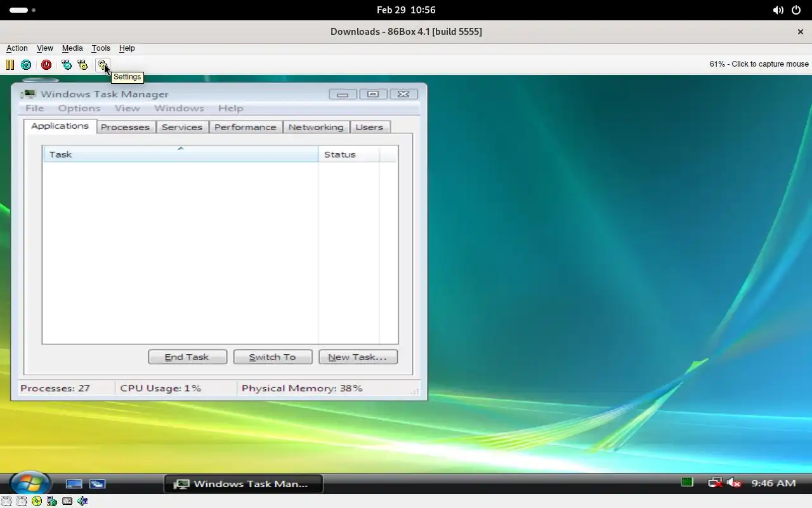Open the Action menu in 86Box
The width and height of the screenshot is (812, 508).
coord(17,48)
